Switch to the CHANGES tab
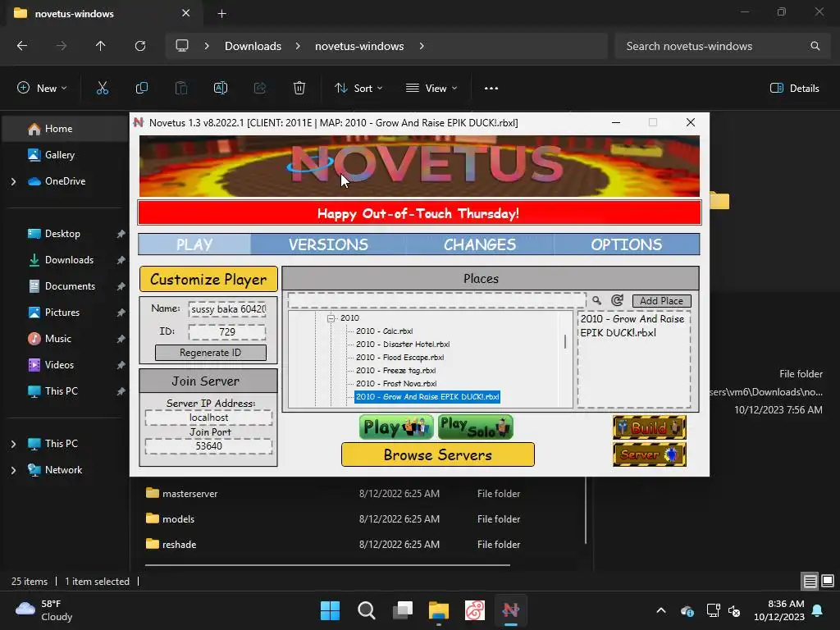840x630 pixels. point(479,244)
